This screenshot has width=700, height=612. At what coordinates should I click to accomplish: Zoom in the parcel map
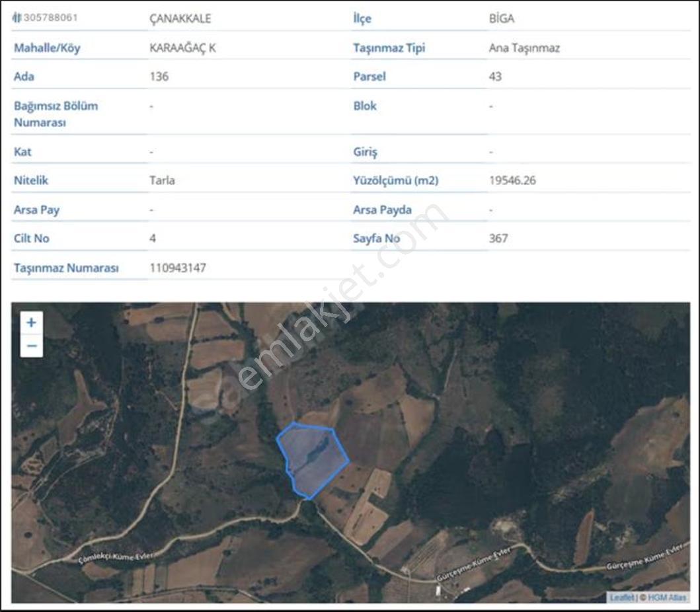pyautogui.click(x=31, y=323)
